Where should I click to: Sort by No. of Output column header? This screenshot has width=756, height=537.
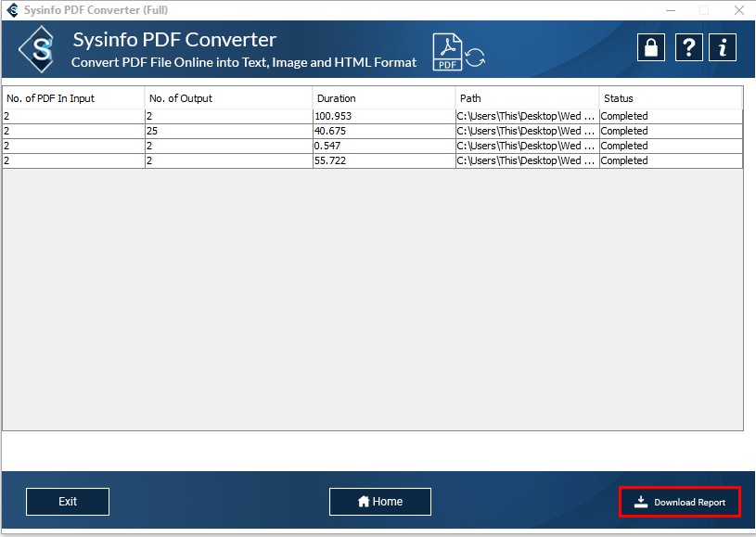227,98
